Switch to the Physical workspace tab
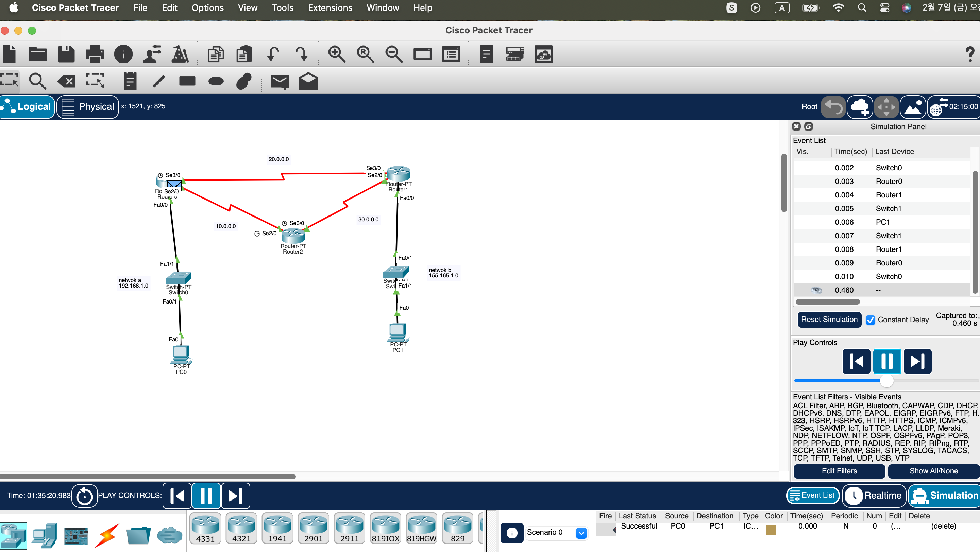 [x=88, y=106]
